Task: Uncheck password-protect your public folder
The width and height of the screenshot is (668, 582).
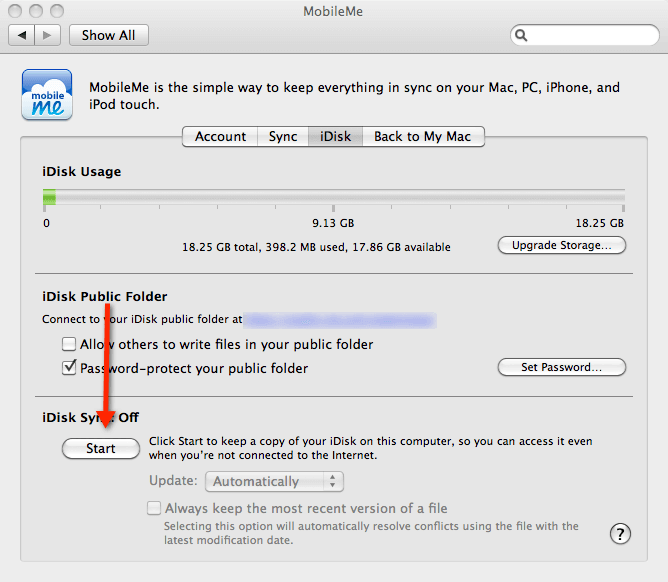Action: coord(69,368)
